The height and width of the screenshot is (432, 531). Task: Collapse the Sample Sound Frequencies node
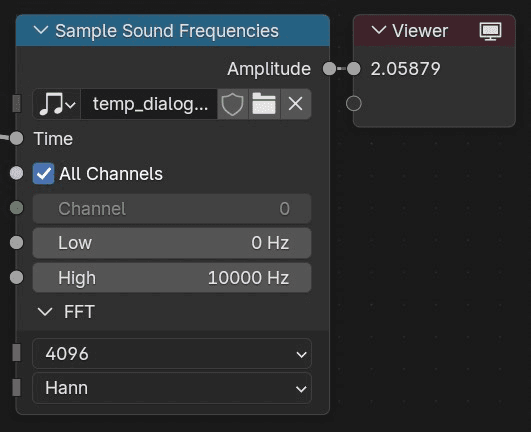click(41, 30)
